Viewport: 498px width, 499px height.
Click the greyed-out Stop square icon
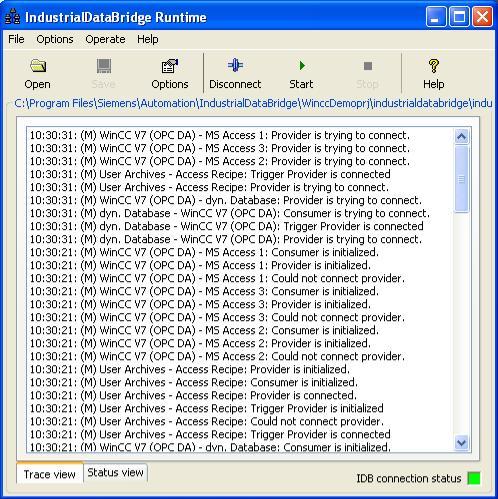coord(368,66)
